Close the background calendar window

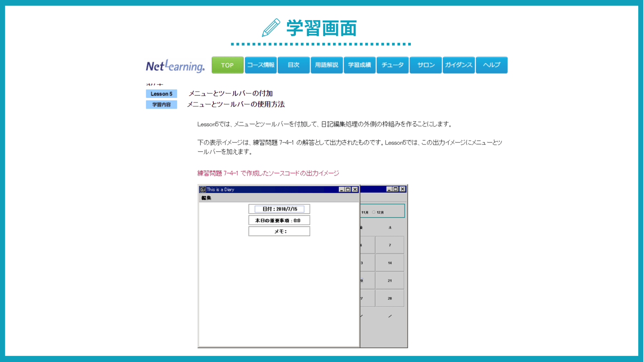point(402,189)
